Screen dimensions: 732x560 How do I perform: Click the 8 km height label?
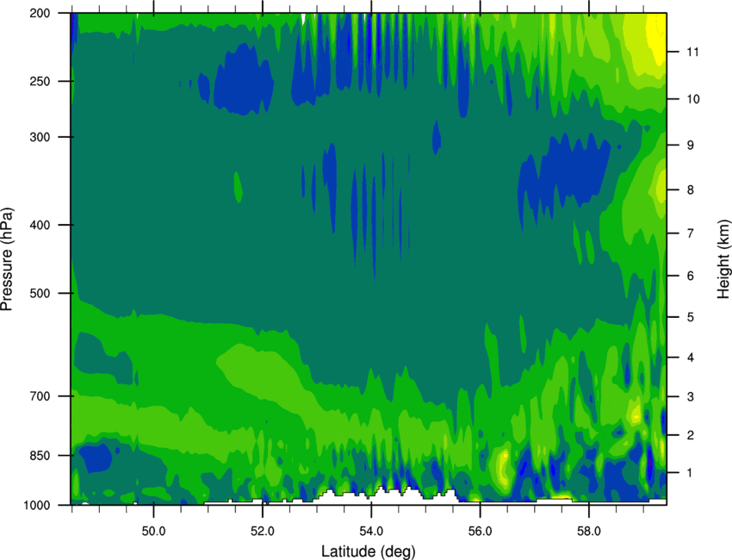[x=691, y=190]
